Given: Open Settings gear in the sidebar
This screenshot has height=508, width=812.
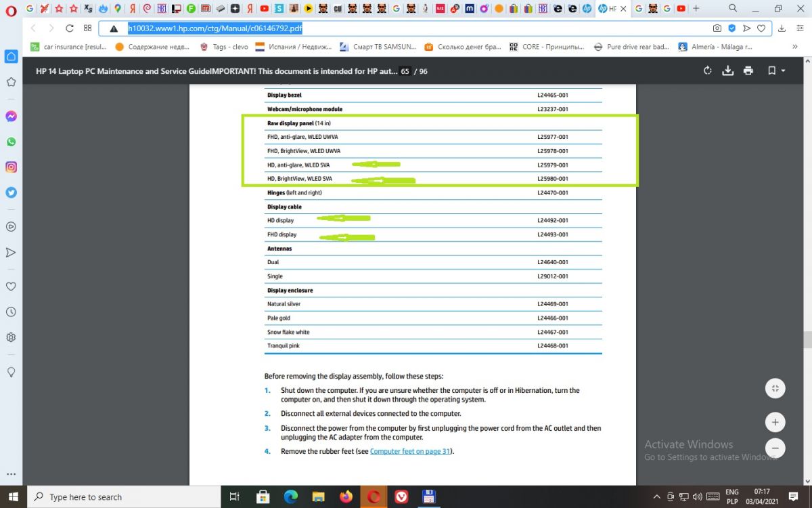Looking at the screenshot, I should click(11, 337).
